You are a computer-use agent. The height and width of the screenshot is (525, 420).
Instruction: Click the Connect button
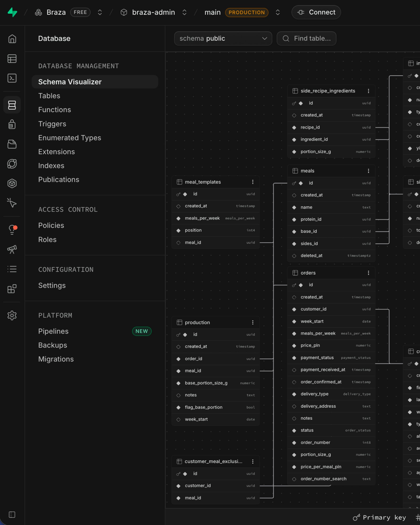pos(316,12)
